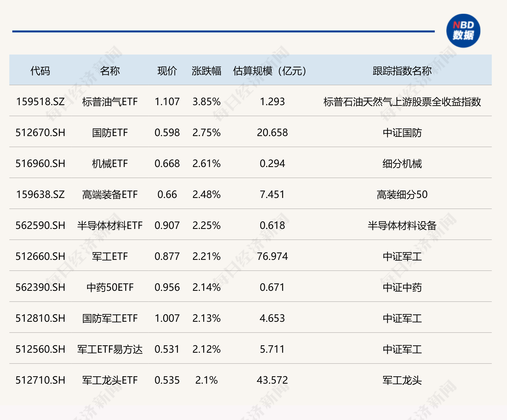
Task: Click scale value 76.974
Action: [x=272, y=256]
